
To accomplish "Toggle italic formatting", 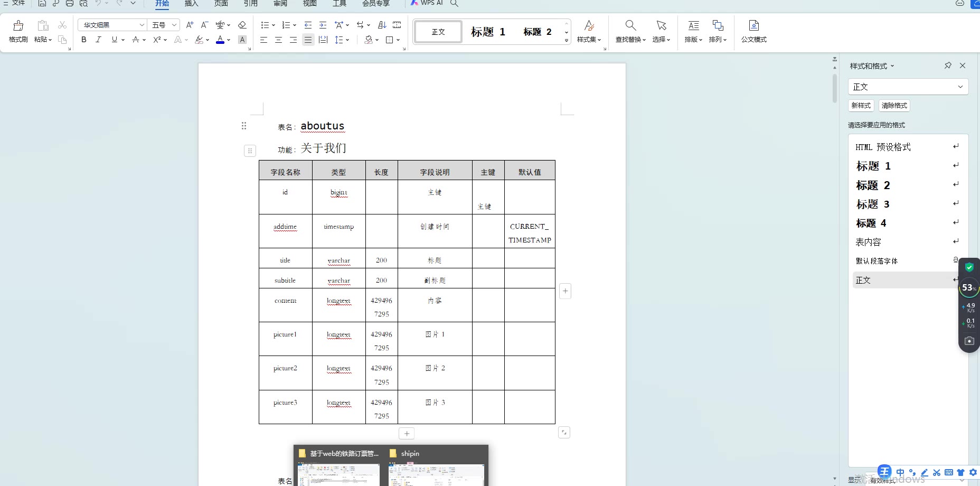I will [98, 40].
